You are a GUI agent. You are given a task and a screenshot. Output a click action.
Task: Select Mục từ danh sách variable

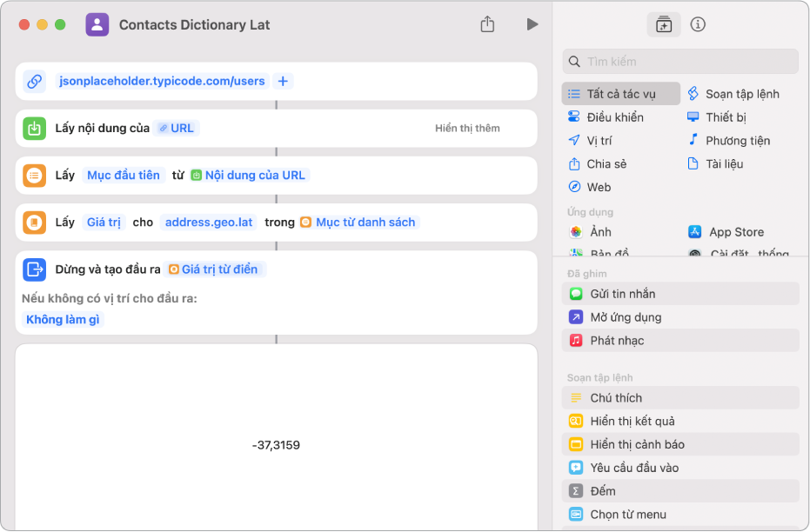point(358,223)
